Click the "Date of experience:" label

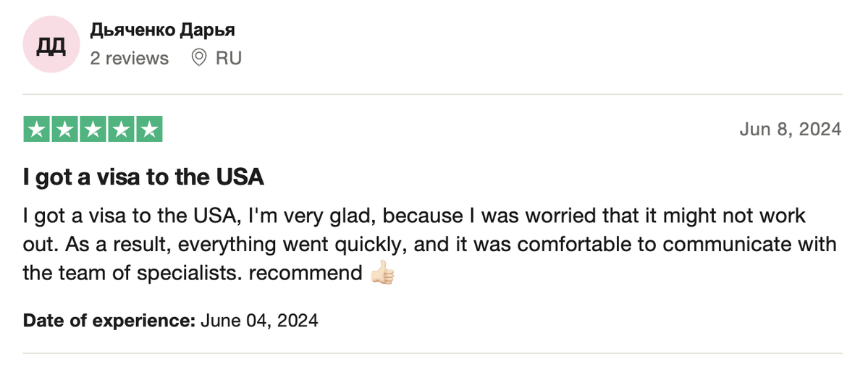(109, 320)
